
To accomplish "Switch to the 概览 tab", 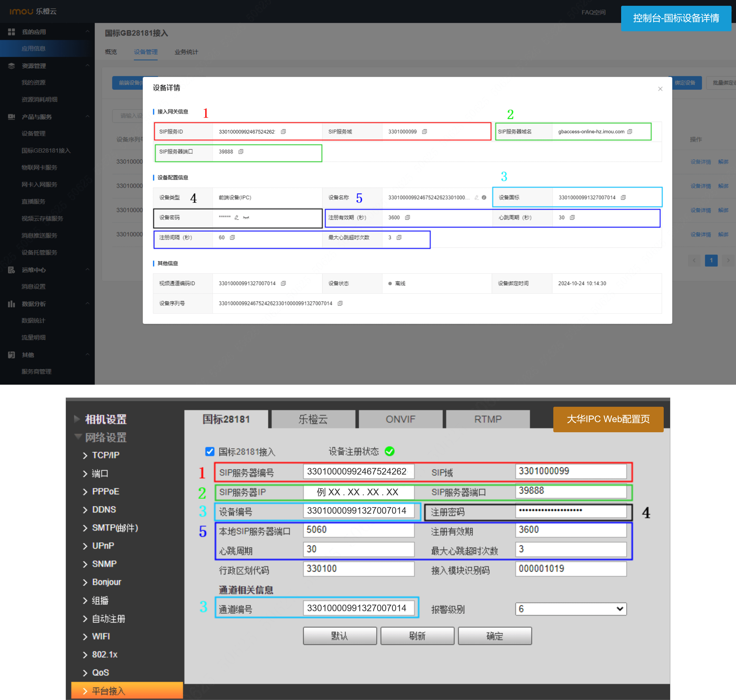I will pyautogui.click(x=111, y=52).
